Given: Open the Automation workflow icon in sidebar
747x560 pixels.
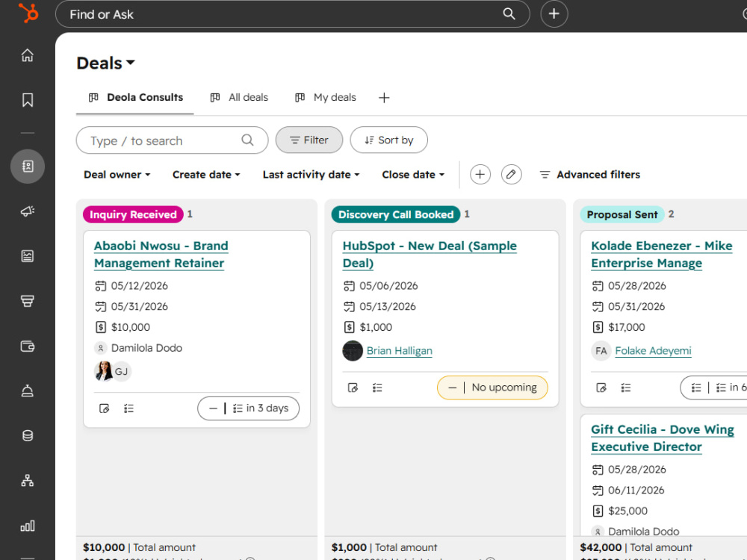Looking at the screenshot, I should point(28,480).
